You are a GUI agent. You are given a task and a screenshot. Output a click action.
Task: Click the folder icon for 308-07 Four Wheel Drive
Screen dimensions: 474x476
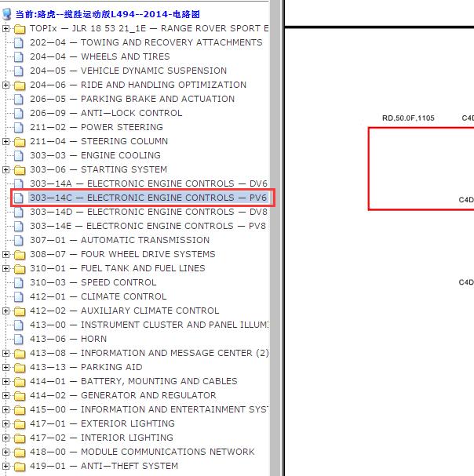(20, 255)
